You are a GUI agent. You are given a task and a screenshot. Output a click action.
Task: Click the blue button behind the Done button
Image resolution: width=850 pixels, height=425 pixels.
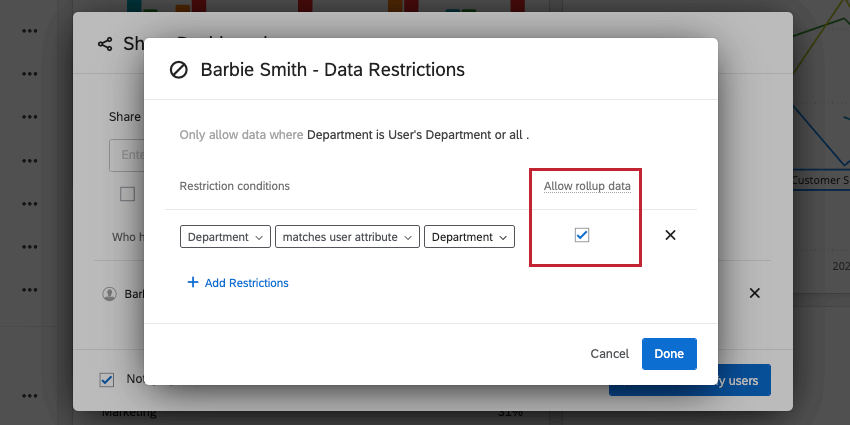[740, 380]
